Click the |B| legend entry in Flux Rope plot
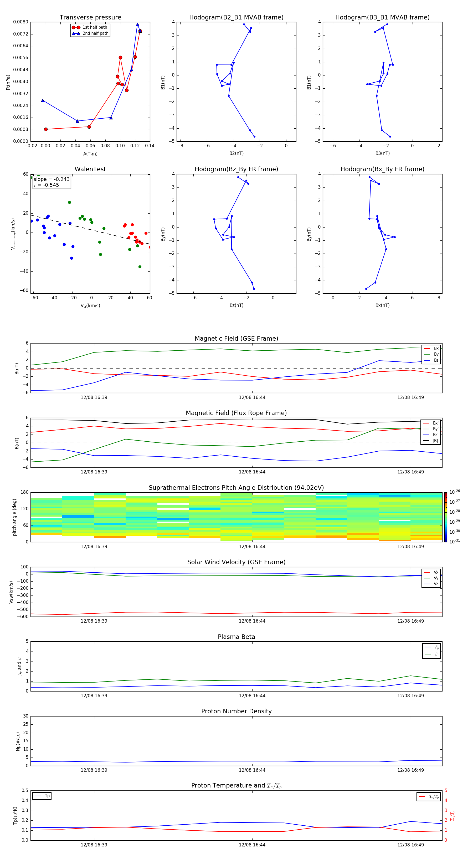Viewport: 473px width, 868px height. [x=431, y=441]
